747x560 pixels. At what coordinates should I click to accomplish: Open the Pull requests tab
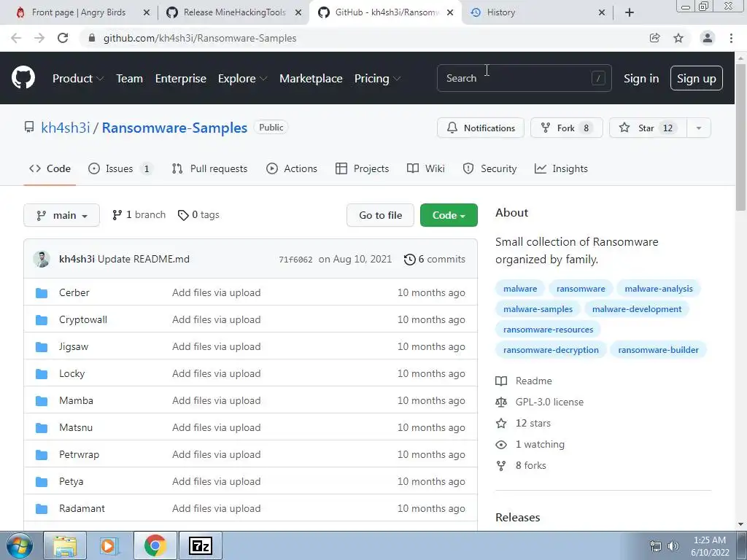(x=209, y=168)
